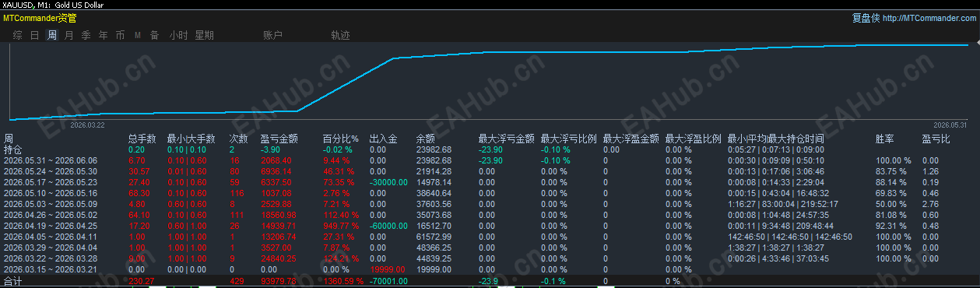This screenshot has width=980, height=288.
Task: Click the 最大浮盈金额 column header
Action: 631,139
